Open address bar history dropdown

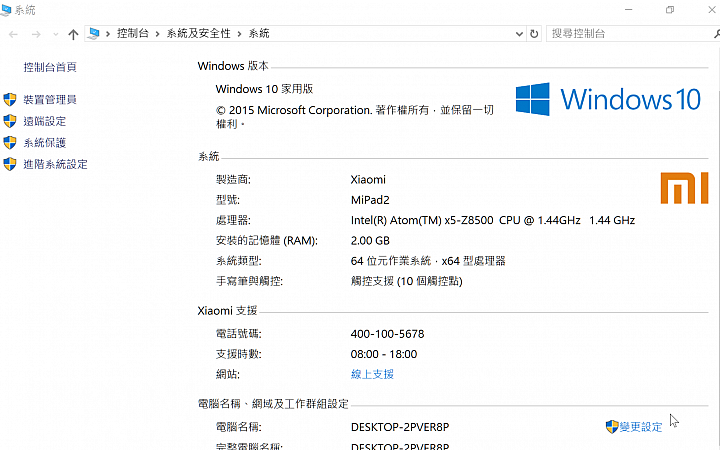tap(519, 34)
